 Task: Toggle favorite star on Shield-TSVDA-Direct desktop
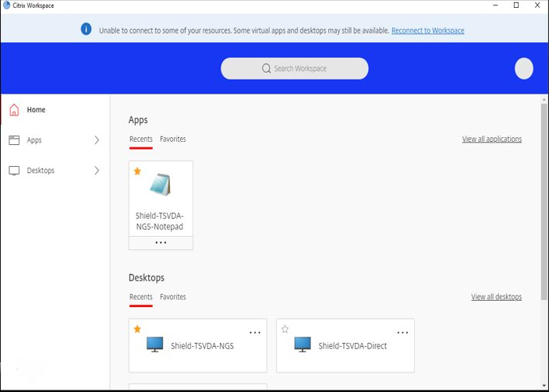285,329
